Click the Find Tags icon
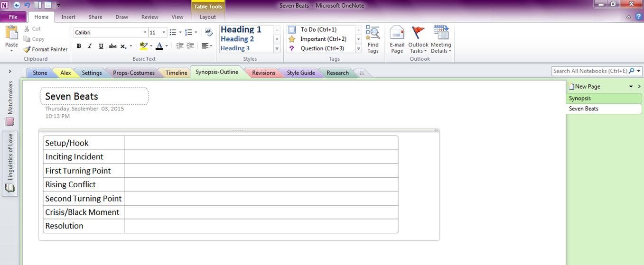 coord(373,40)
